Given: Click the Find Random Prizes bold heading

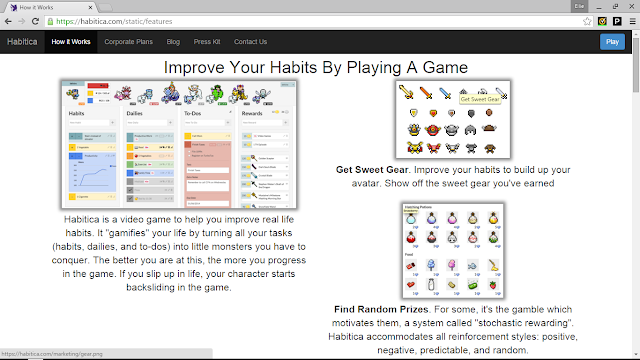Looking at the screenshot, I should [x=381, y=309].
